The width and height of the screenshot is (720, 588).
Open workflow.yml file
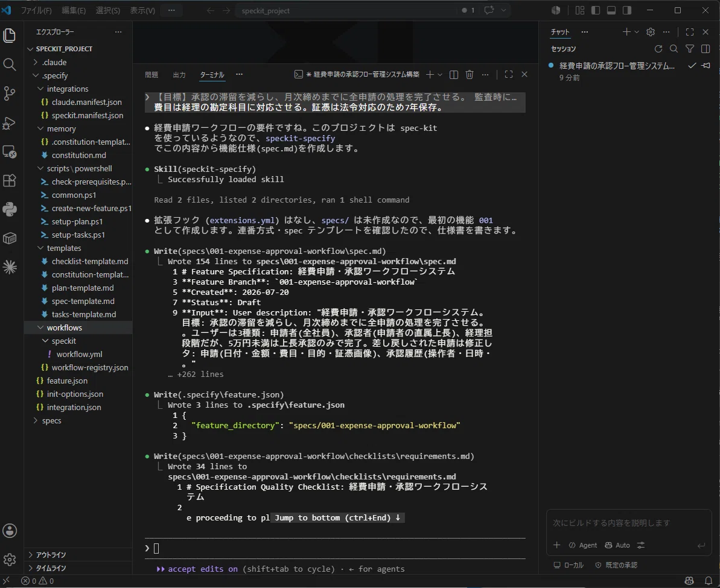pyautogui.click(x=79, y=355)
